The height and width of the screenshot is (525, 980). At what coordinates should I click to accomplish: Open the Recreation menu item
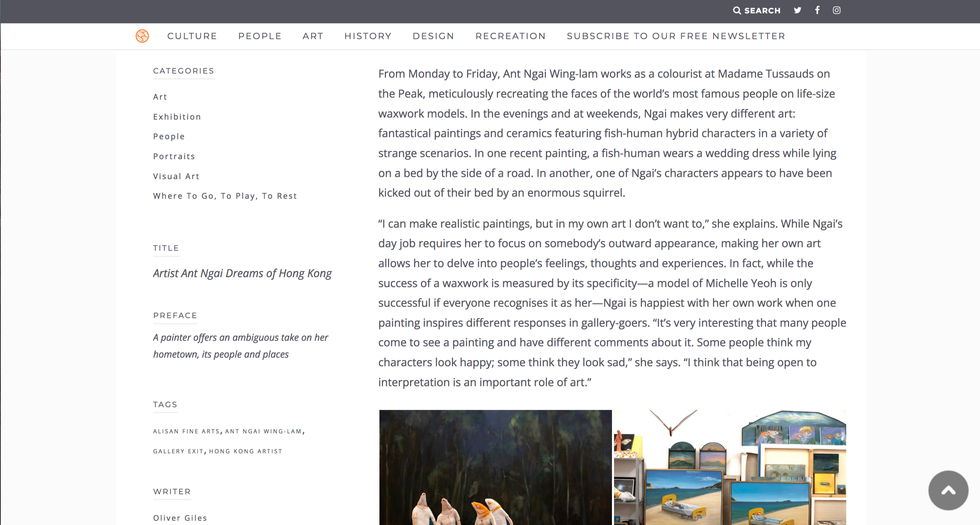coord(510,36)
